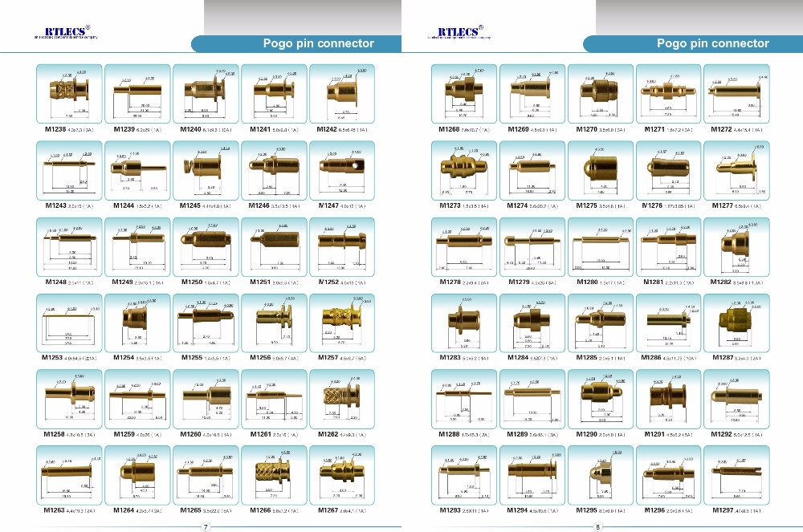The width and height of the screenshot is (803, 532).
Task: Select the left Pogo pin connector header
Action: click(x=319, y=43)
